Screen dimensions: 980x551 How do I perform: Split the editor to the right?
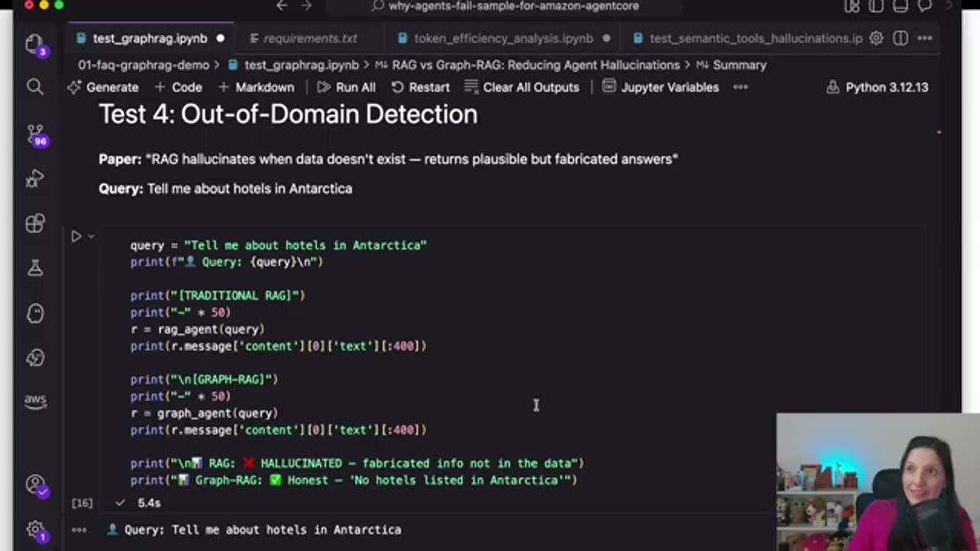[900, 38]
